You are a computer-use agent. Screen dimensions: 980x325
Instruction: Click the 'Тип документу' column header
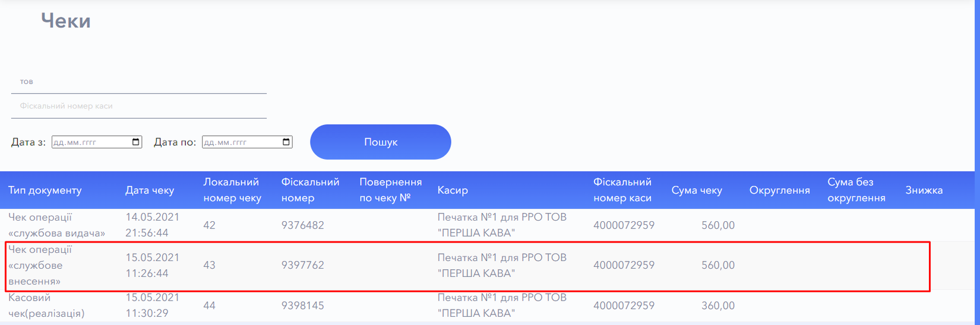pos(45,190)
